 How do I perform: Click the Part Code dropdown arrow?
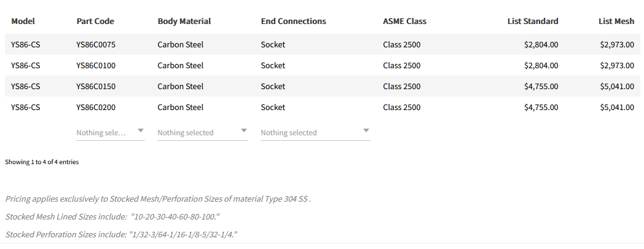tap(141, 130)
